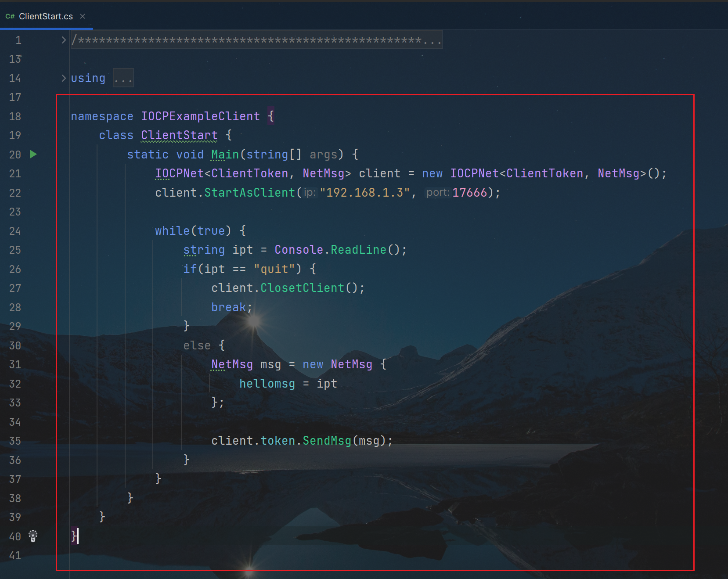Expand the folded comment block on line 1
Screen dimensions: 728x579
coord(64,40)
